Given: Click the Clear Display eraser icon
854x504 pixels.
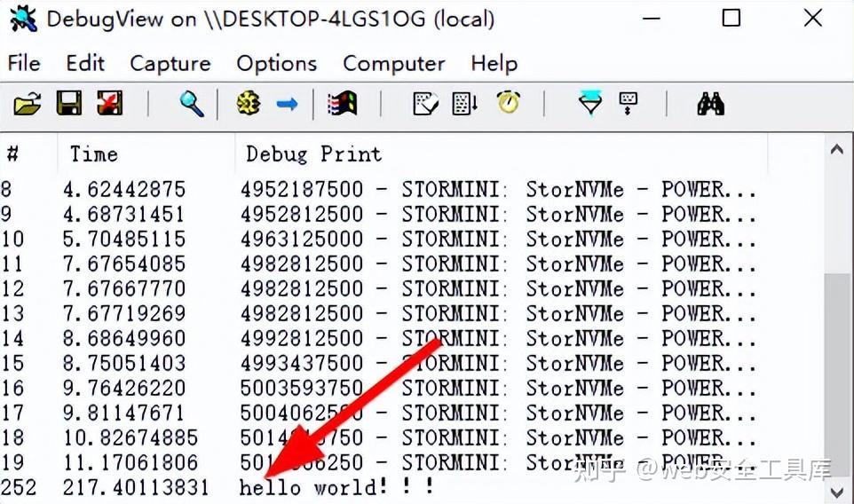Looking at the screenshot, I should click(426, 104).
